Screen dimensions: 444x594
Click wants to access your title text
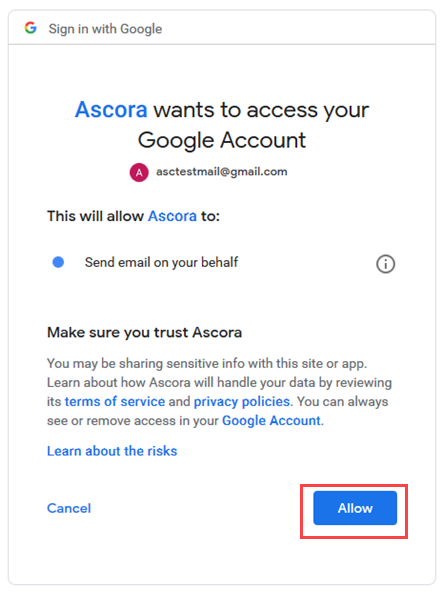[261, 110]
